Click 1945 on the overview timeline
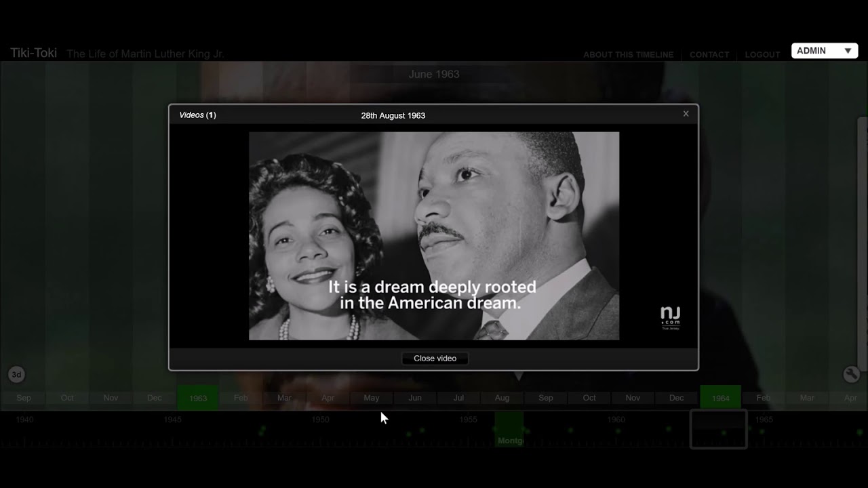868x488 pixels. coord(172,420)
